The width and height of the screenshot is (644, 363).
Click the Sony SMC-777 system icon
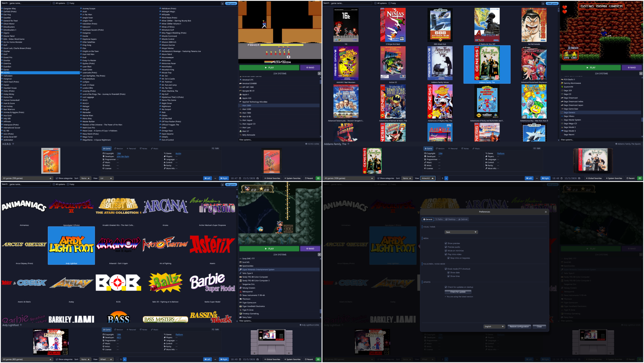click(x=240, y=258)
